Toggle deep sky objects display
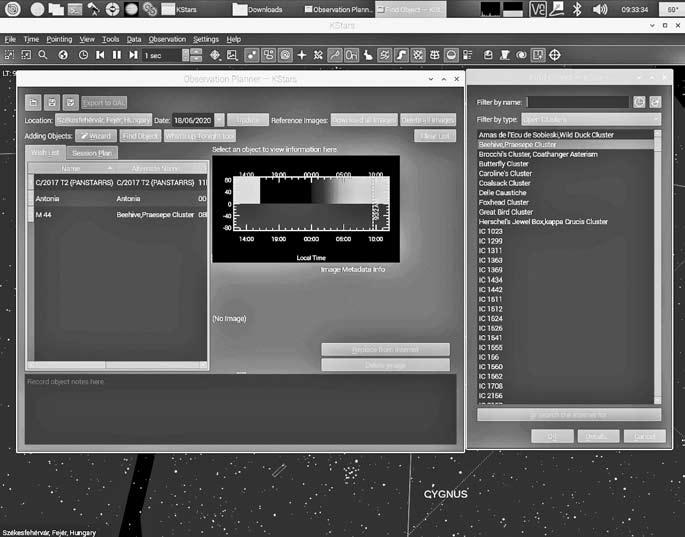Screen dimensions: 685x537 pyautogui.click(x=268, y=55)
